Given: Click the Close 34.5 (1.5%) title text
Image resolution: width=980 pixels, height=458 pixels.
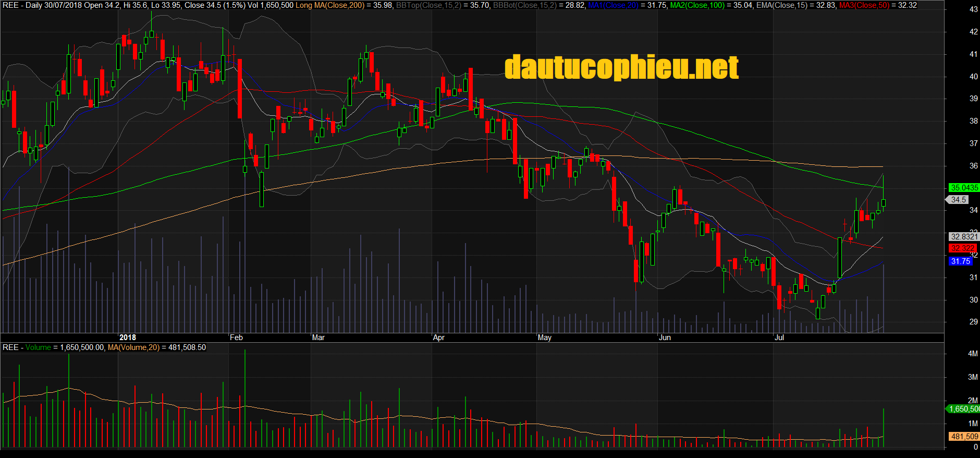Looking at the screenshot, I should (215, 5).
